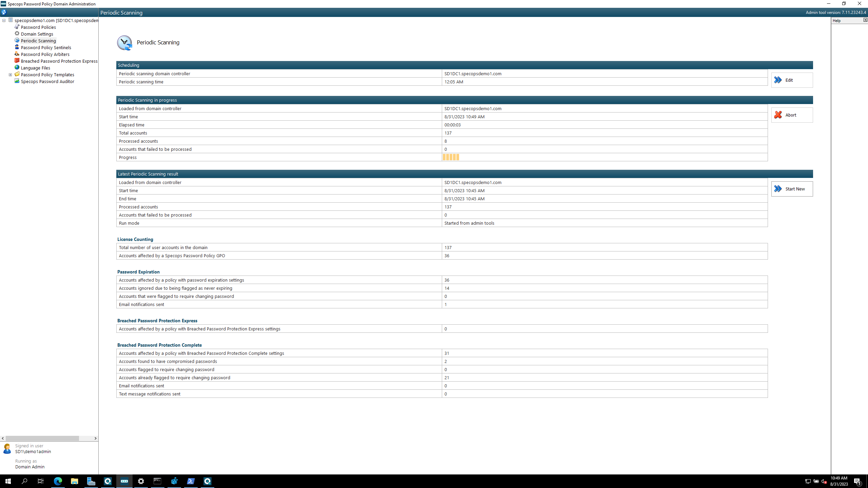Click the 12:05 AM scanning time value
This screenshot has height=488, width=868.
[x=454, y=82]
